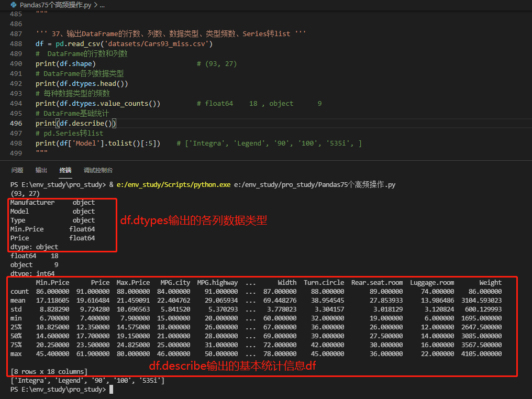Click the print(df.describe()) line
This screenshot has width=532, height=399.
(x=76, y=124)
